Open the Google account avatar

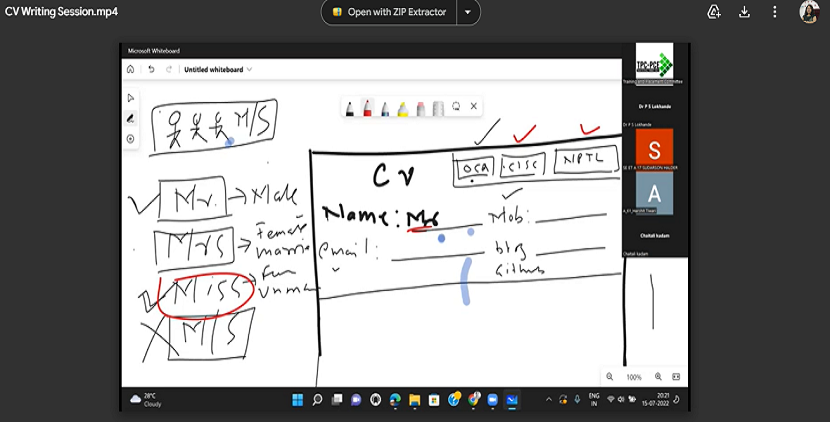click(809, 12)
